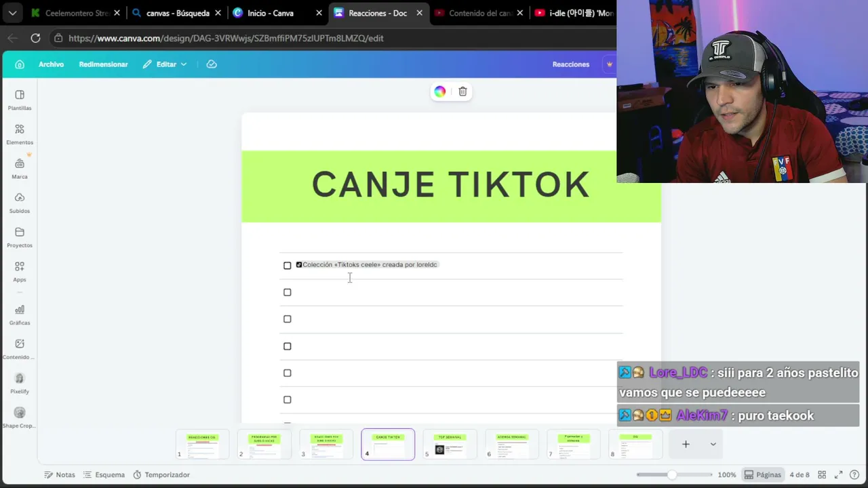Image resolution: width=868 pixels, height=488 pixels.
Task: Expand the Editar mode dropdown
Action: point(165,64)
